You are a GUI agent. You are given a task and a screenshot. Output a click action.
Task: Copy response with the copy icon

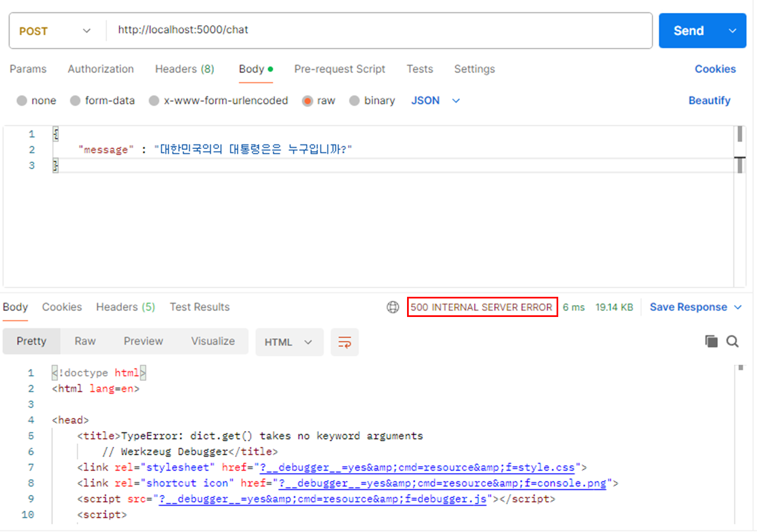711,341
